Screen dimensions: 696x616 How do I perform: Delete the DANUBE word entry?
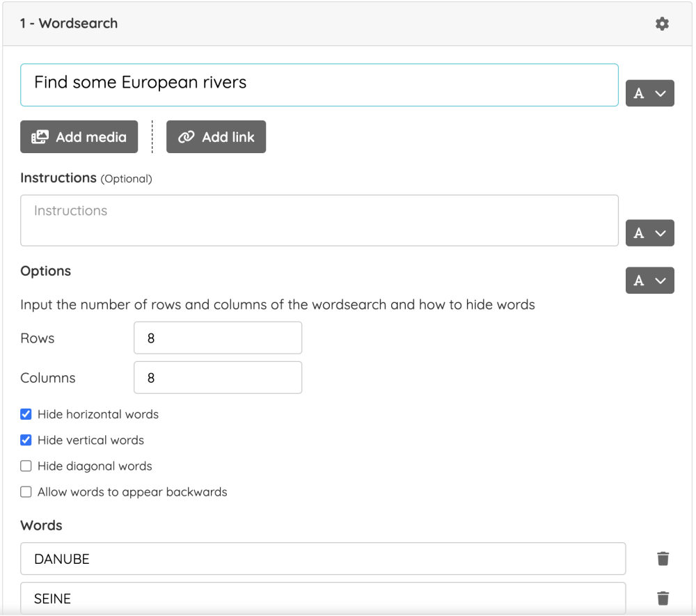coord(663,559)
